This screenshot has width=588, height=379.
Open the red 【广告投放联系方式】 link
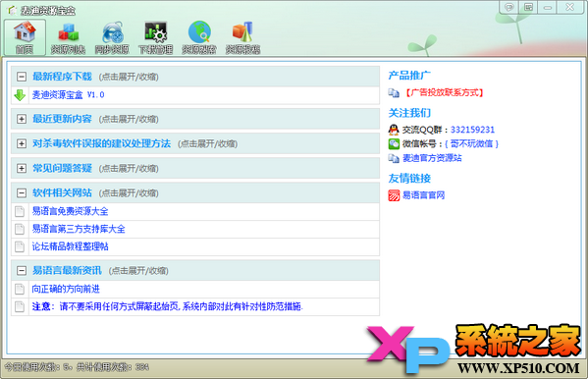[x=445, y=92]
